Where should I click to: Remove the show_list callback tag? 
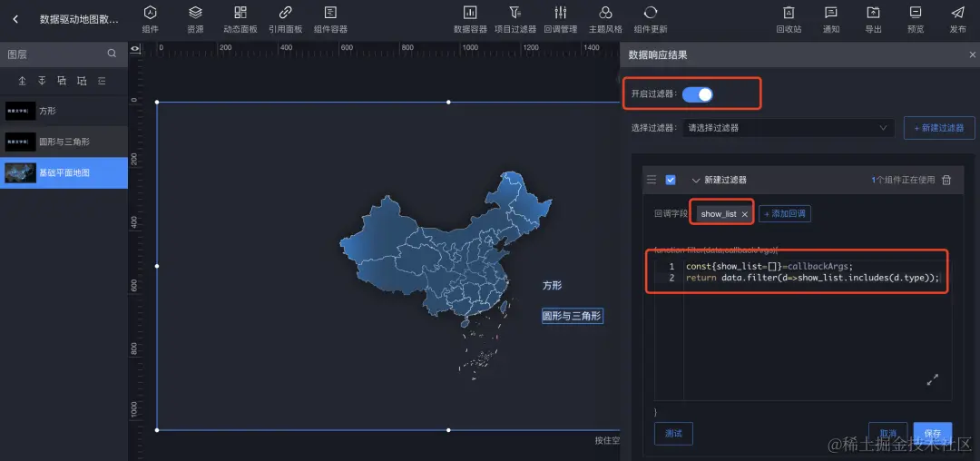[744, 214]
